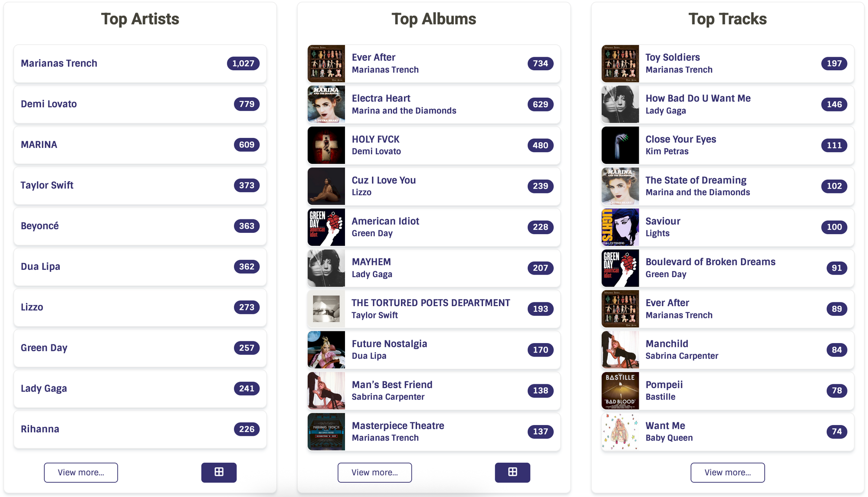Click View more under Top Albums
The image size is (868, 497).
(x=375, y=472)
